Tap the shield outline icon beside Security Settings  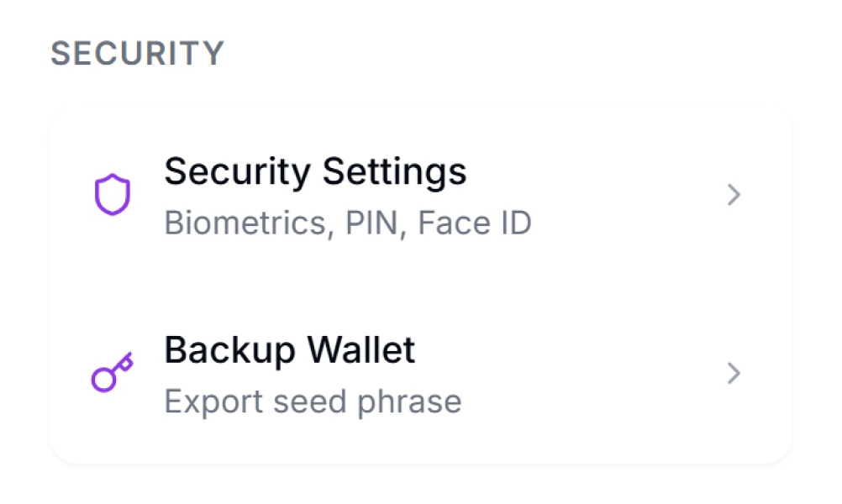click(x=113, y=193)
